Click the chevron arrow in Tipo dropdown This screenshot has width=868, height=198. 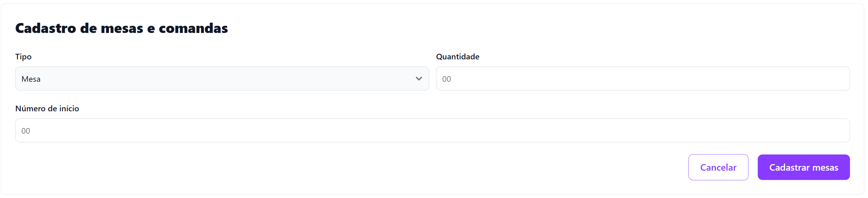419,79
